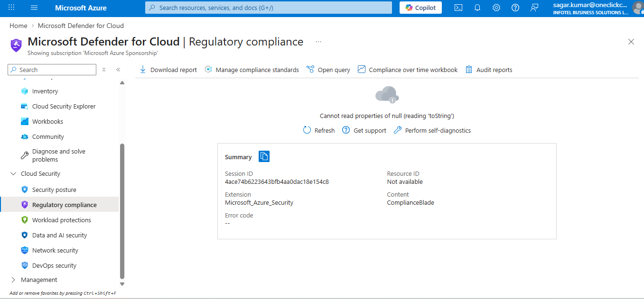Collapse the sidebar with double chevron
The height and width of the screenshot is (299, 644).
118,70
